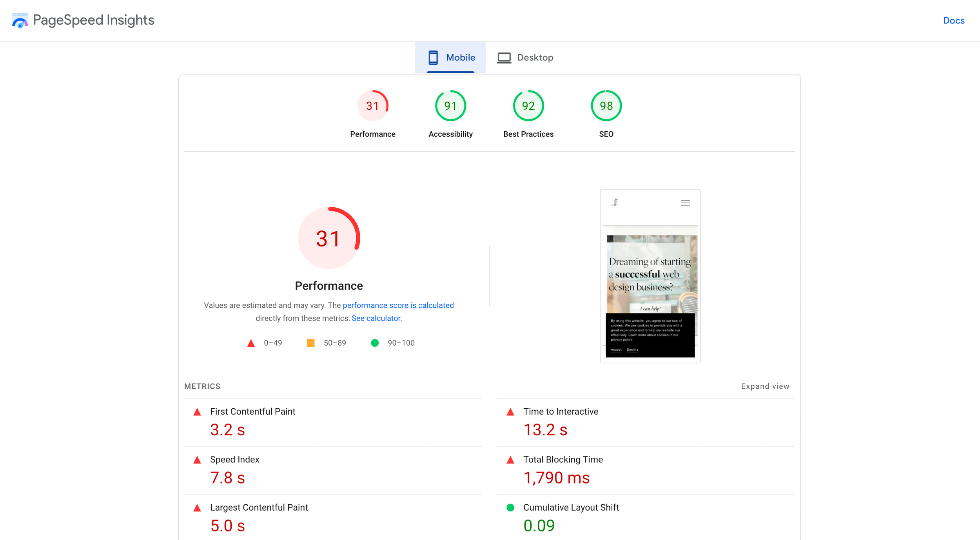Click the 0.09 value
The image size is (980, 540).
coord(539,526)
